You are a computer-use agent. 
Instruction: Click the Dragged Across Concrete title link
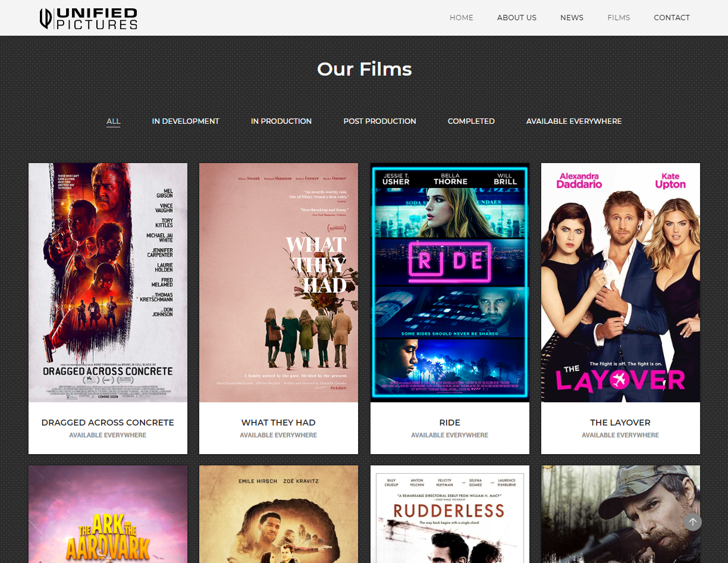108,423
